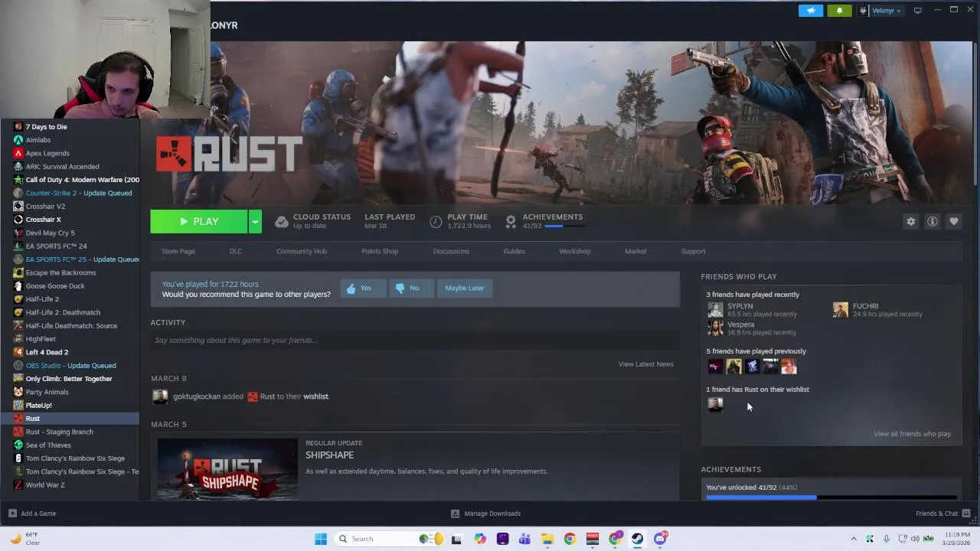Screen dimensions: 980x551
Task: Open Windows Start menu
Action: coord(321,539)
